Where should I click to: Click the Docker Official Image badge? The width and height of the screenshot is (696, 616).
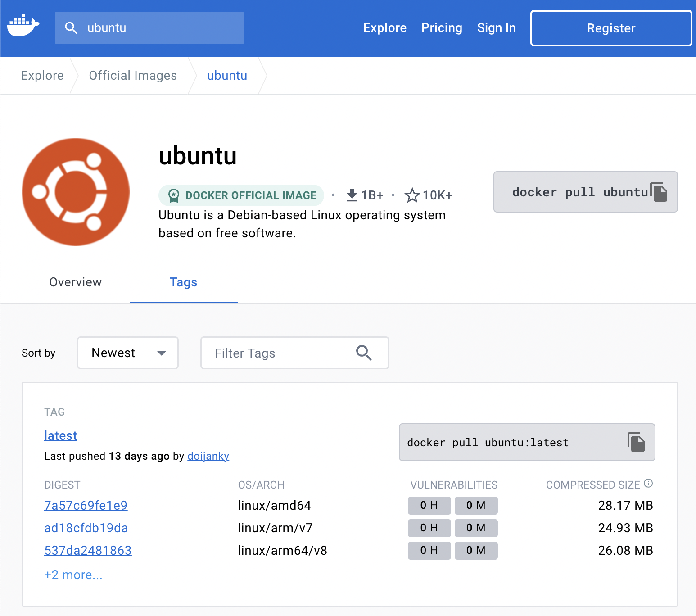241,195
